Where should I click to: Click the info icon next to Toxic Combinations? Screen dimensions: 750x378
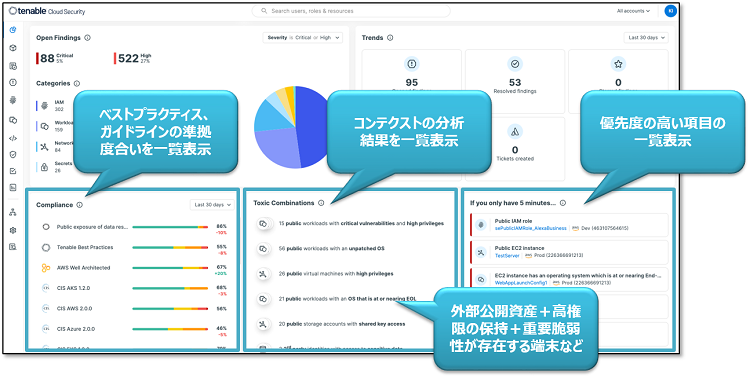(x=321, y=203)
